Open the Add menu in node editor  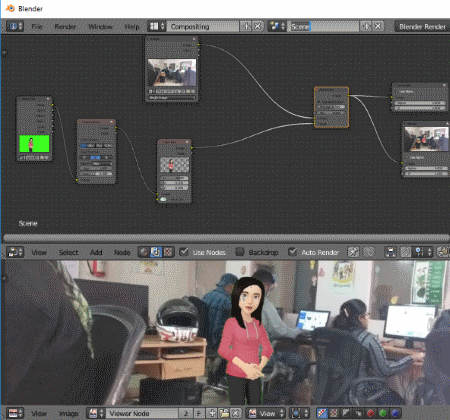point(96,252)
